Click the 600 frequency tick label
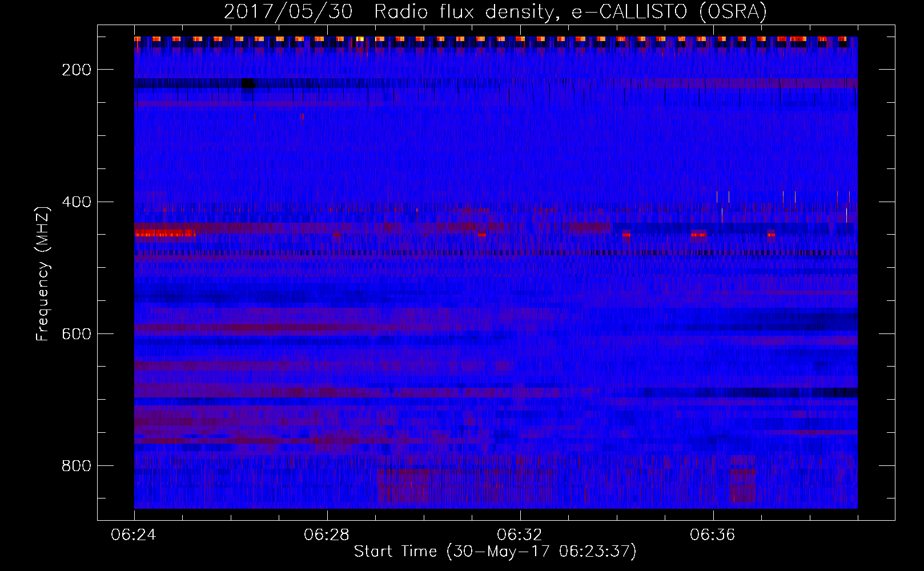Screen dimensions: 924x571 pyautogui.click(x=77, y=334)
